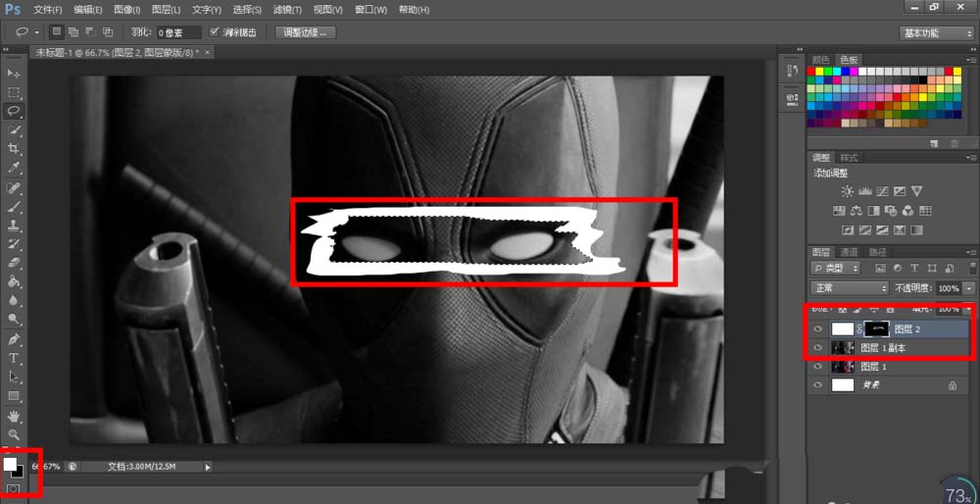Click the background black color swatch
Screen dimensions: 980x504
(20, 474)
